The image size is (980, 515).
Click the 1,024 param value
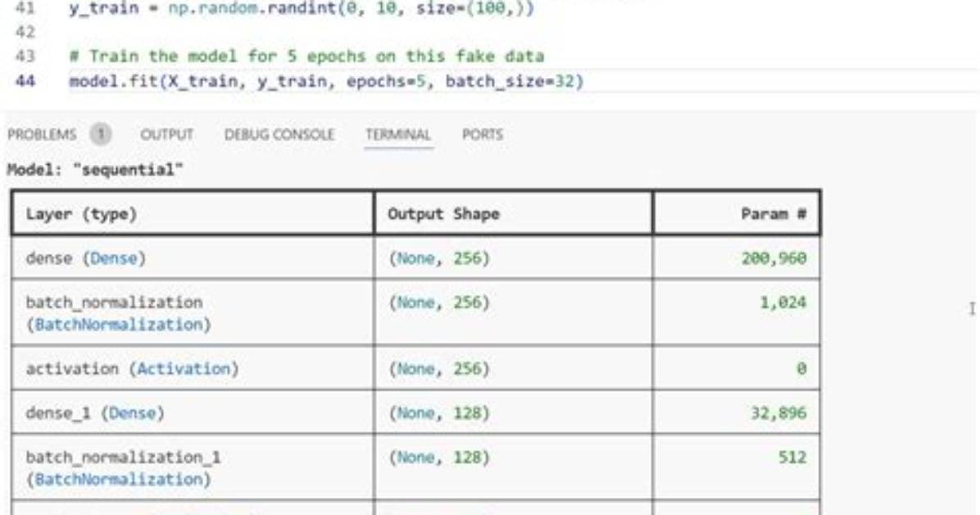coord(783,303)
